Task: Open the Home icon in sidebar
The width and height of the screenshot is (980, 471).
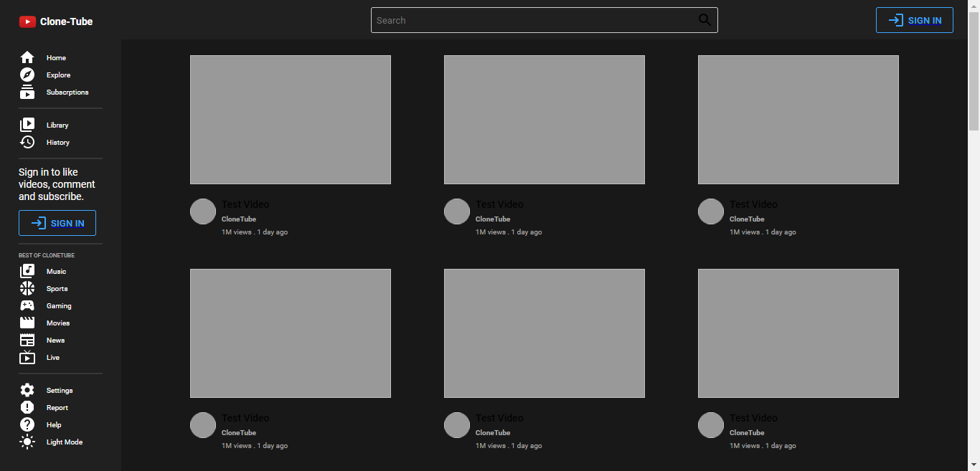Action: coord(27,57)
